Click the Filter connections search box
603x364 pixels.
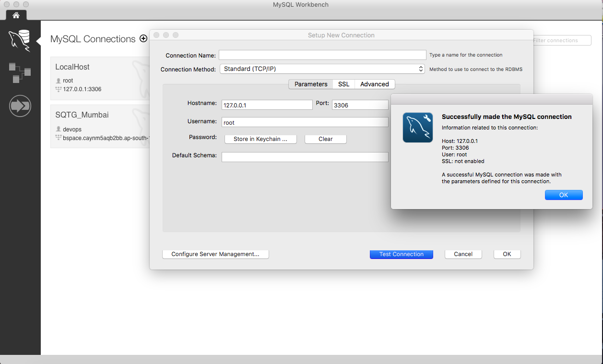coord(562,40)
